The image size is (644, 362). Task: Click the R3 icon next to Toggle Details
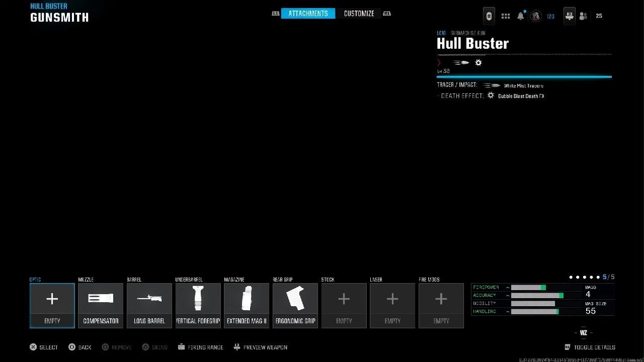568,347
